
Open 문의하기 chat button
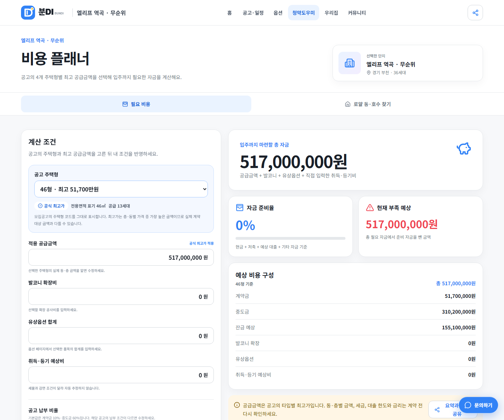click(478, 405)
